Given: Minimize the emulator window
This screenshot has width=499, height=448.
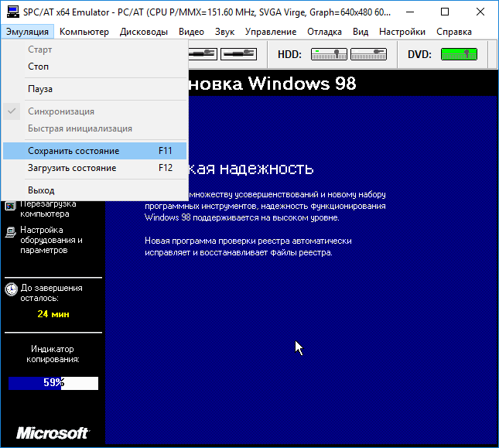Looking at the screenshot, I should tap(410, 12).
